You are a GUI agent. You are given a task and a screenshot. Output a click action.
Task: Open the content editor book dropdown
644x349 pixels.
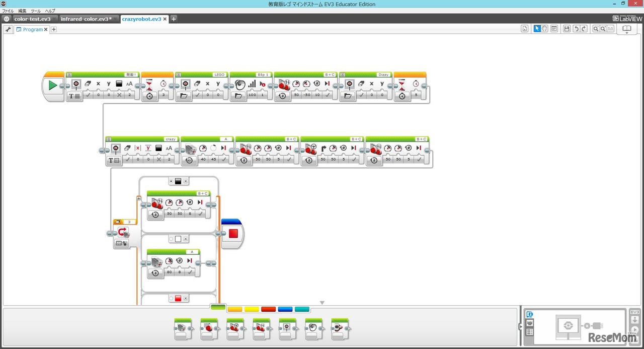627,29
